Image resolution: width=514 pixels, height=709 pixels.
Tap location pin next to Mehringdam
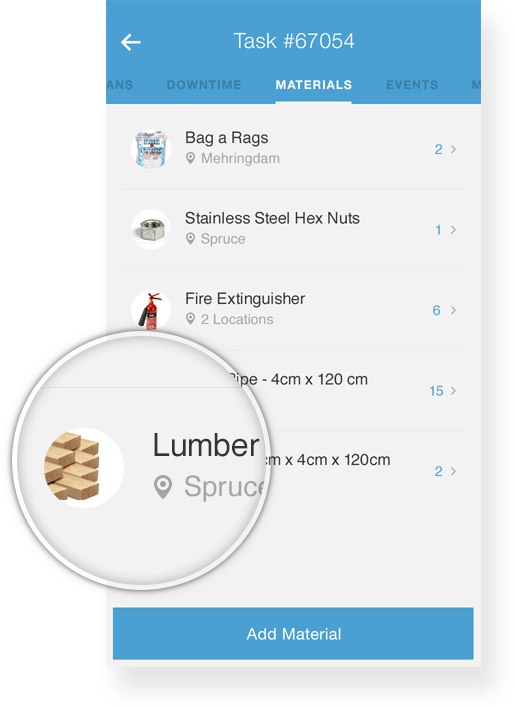[x=190, y=158]
